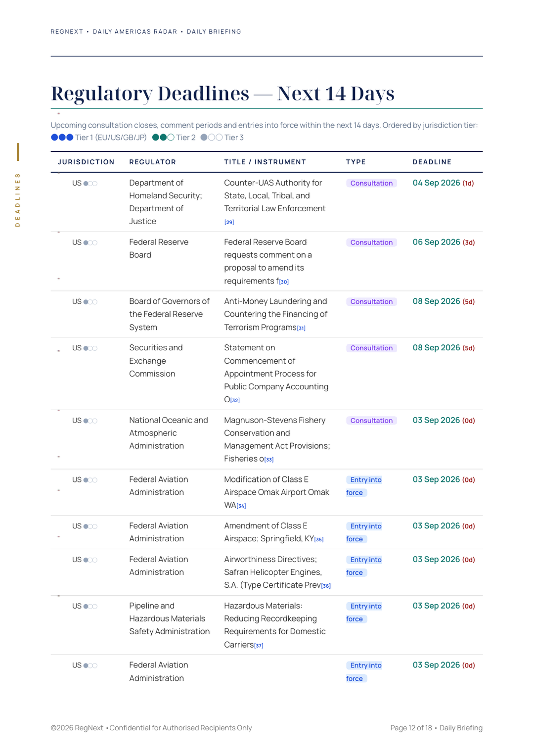Click the Consultation badge in the Federal Reserve Board row
The width and height of the screenshot is (534, 756).
click(x=371, y=242)
